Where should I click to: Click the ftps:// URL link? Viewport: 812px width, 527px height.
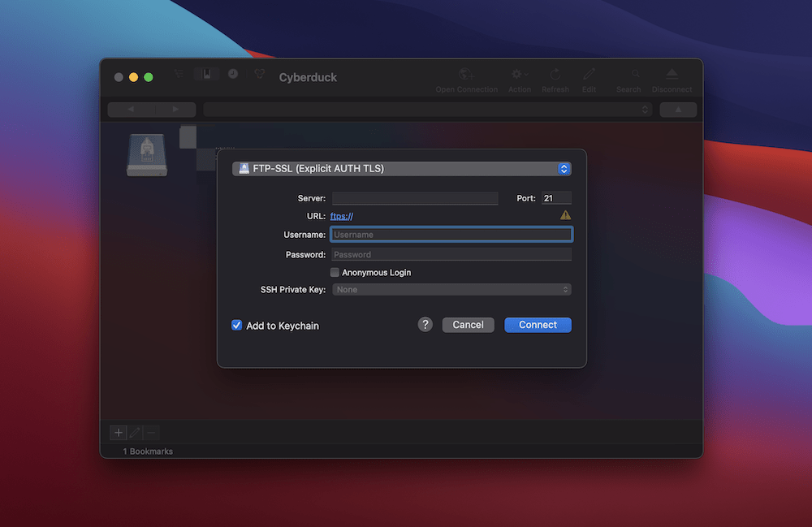coord(341,216)
